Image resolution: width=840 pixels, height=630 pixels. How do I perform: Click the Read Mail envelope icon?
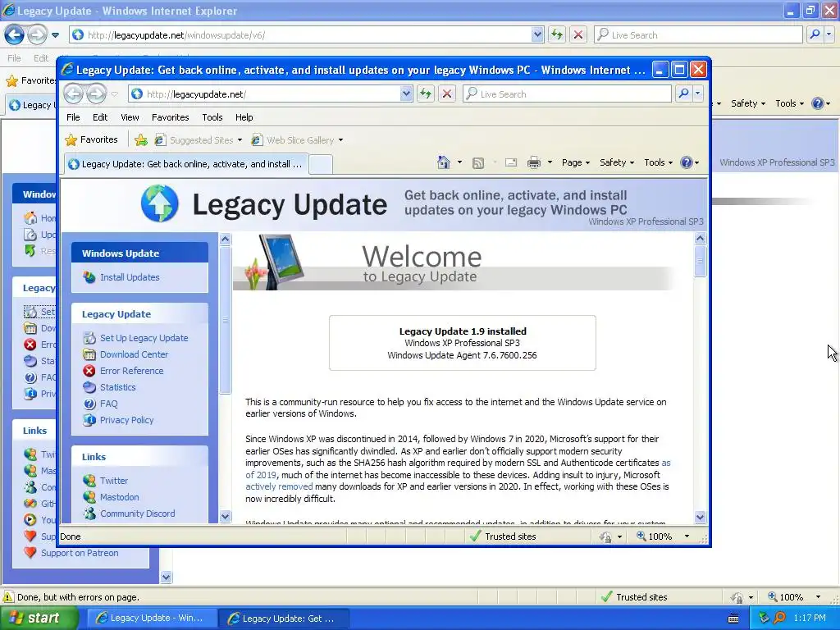pyautogui.click(x=511, y=162)
